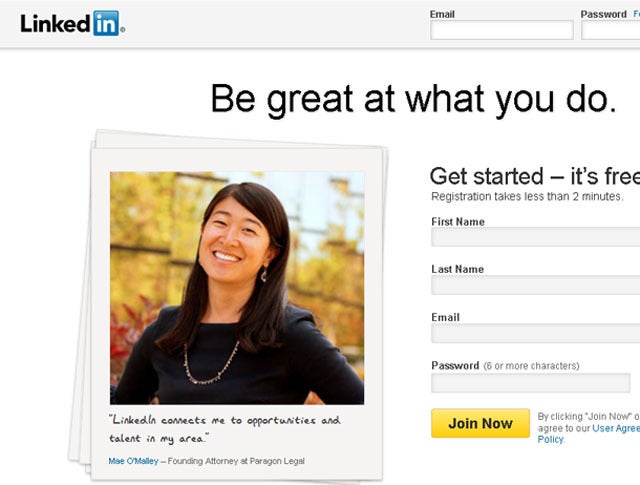Open the forgot password link beside Password

pos(637,14)
